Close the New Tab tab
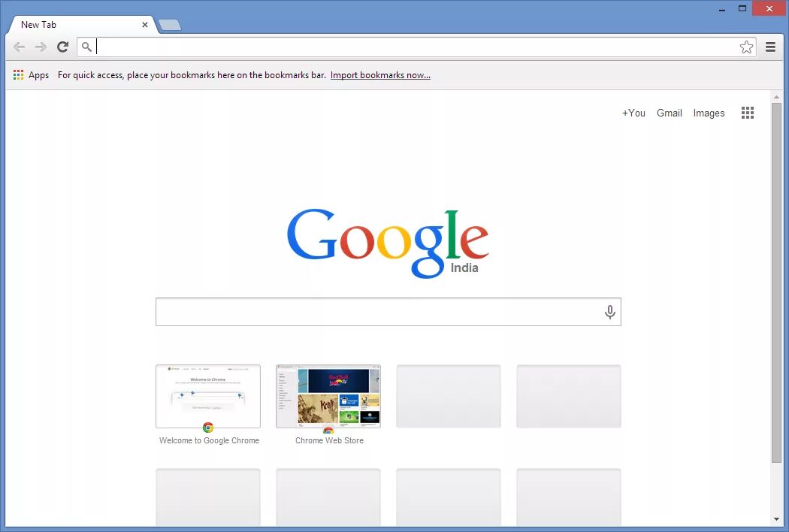This screenshot has width=789, height=532. (x=145, y=24)
